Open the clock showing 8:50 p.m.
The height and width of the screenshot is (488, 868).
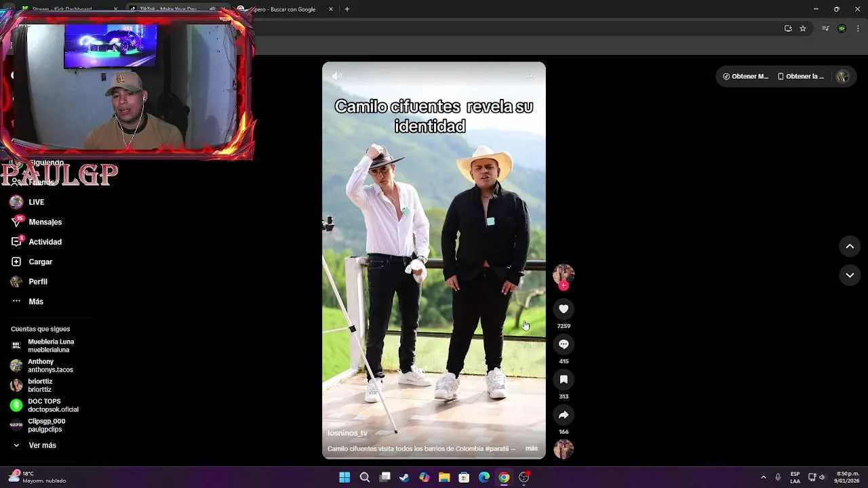(x=848, y=477)
